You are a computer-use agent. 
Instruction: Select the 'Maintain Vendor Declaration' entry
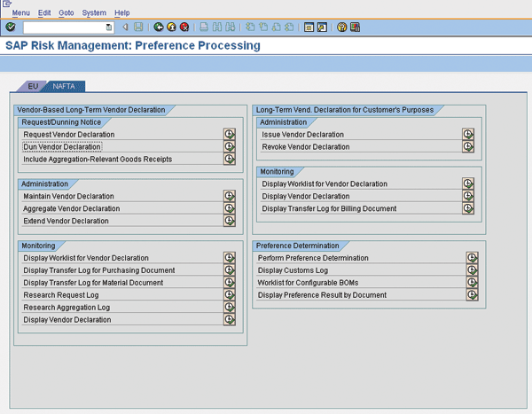[68, 196]
